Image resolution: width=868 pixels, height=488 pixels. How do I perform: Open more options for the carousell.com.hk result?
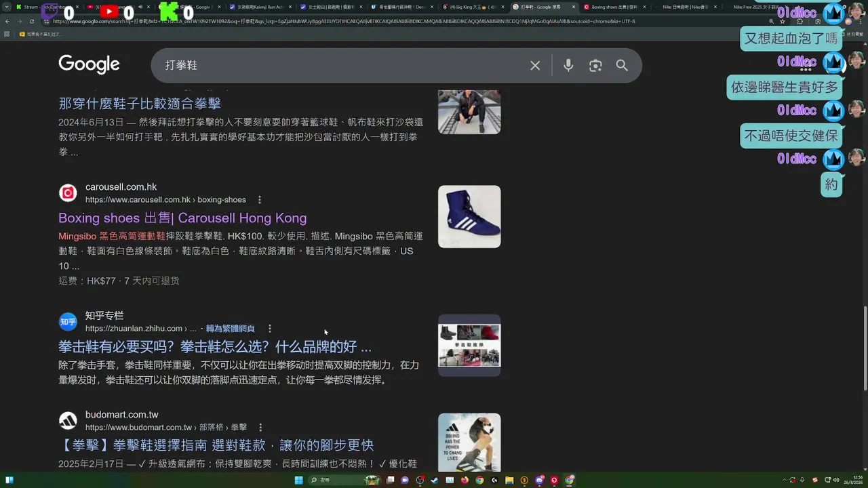[x=259, y=200]
